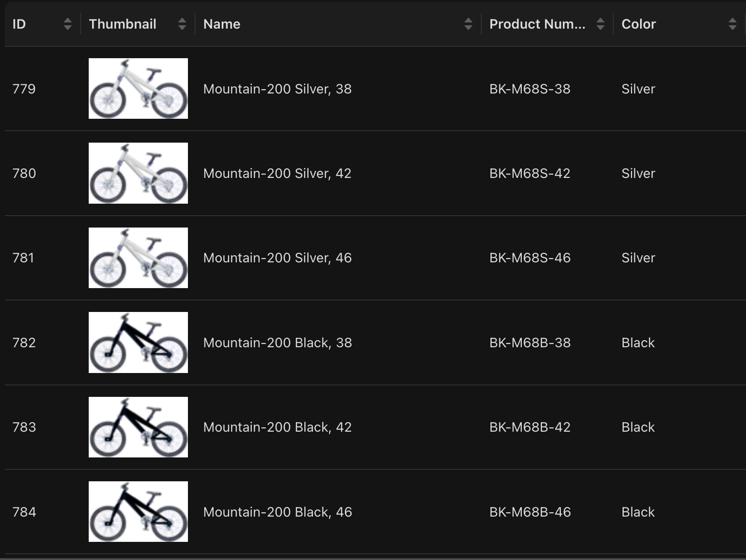This screenshot has height=560, width=746.
Task: Click the Color column header text
Action: tap(639, 24)
